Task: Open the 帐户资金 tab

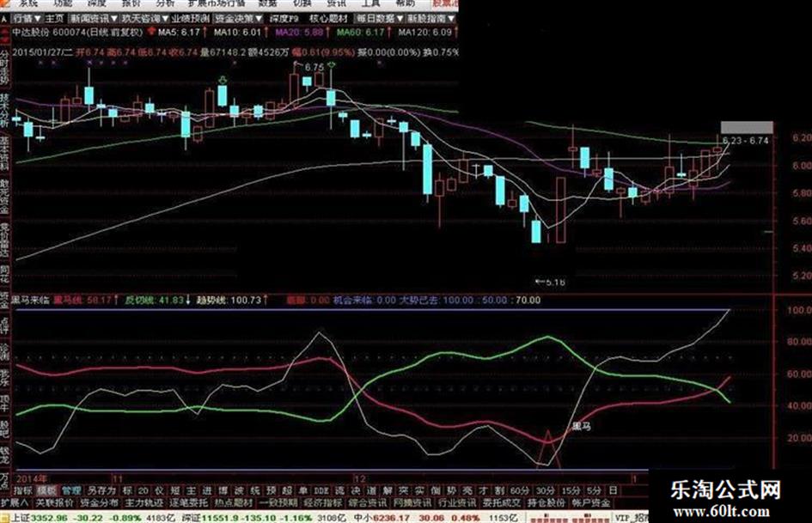Action: click(x=591, y=502)
